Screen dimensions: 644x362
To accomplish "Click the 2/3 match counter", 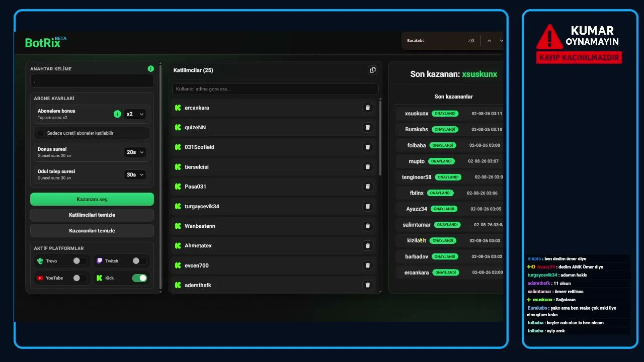I will (x=471, y=41).
